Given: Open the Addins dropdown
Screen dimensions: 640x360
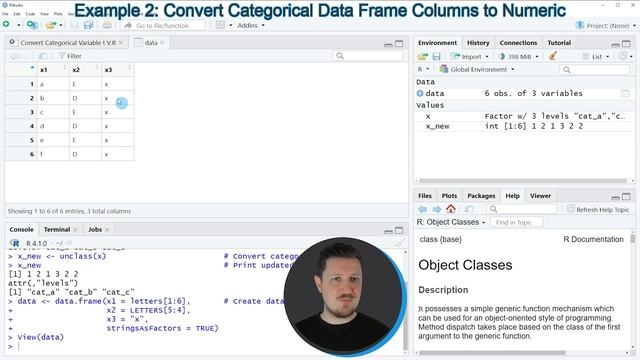Looking at the screenshot, I should pos(251,25).
